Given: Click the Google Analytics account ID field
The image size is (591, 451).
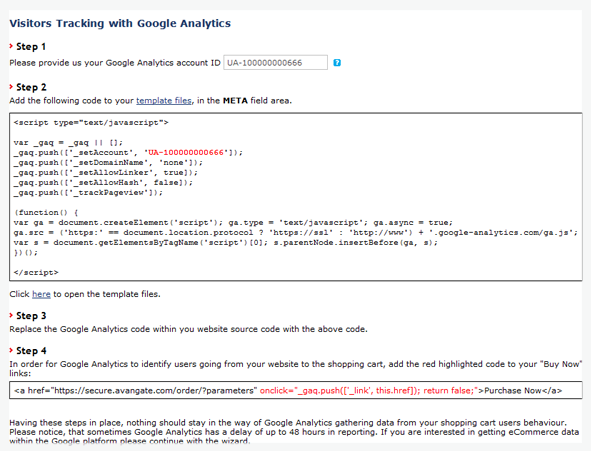Looking at the screenshot, I should click(x=276, y=63).
